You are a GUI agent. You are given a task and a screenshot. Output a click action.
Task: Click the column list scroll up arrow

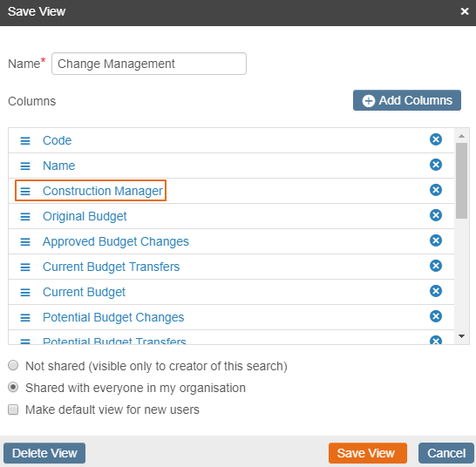point(462,136)
